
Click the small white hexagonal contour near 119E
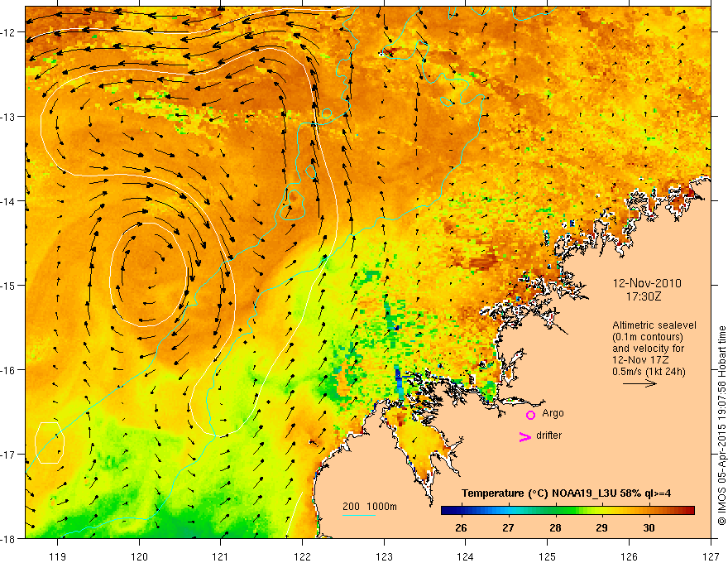(x=50, y=443)
